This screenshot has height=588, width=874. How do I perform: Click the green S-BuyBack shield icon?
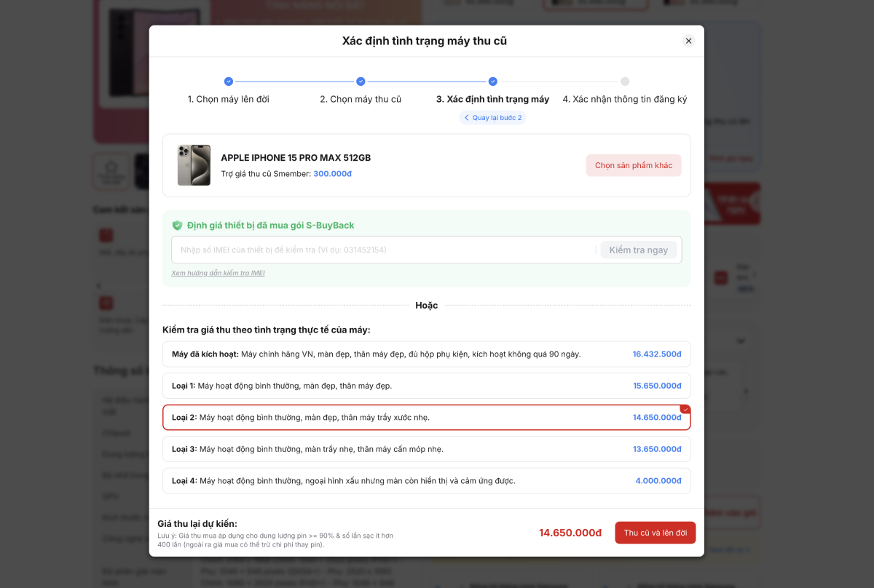pyautogui.click(x=177, y=226)
